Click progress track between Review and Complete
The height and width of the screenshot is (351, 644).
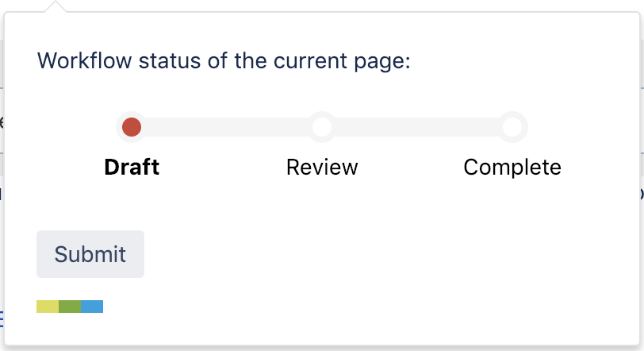[417, 127]
